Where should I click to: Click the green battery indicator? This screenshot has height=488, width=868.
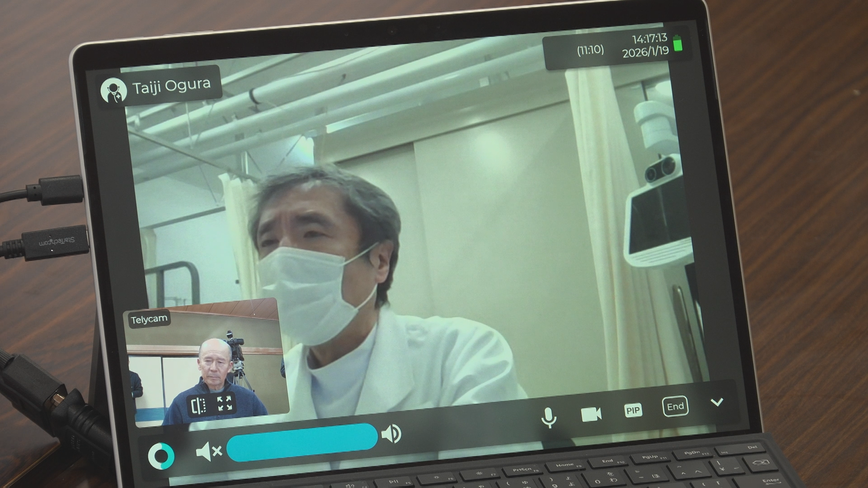coord(678,44)
